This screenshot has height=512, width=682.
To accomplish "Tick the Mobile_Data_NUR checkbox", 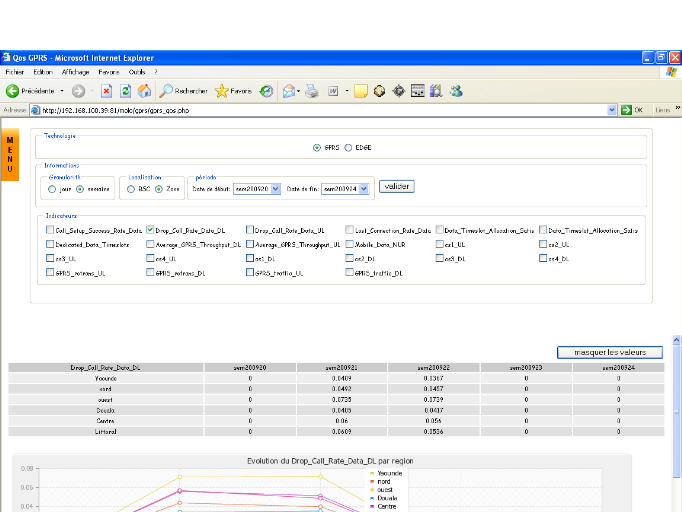I will click(350, 243).
